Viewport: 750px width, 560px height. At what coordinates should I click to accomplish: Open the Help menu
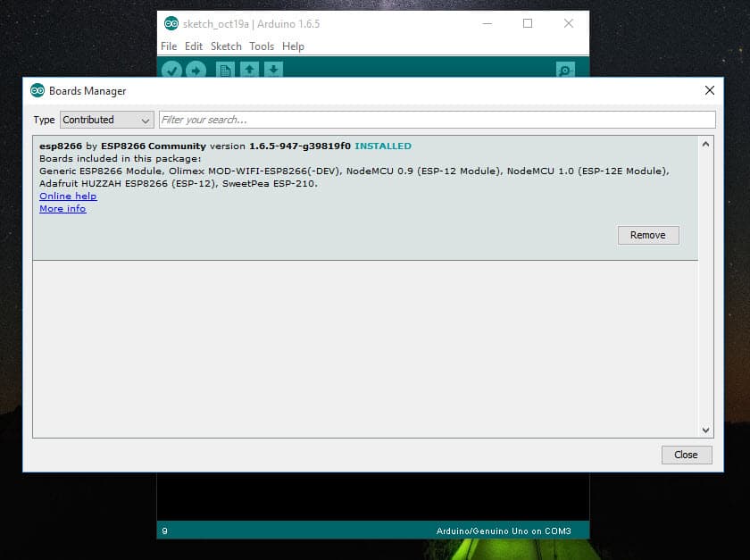[293, 46]
